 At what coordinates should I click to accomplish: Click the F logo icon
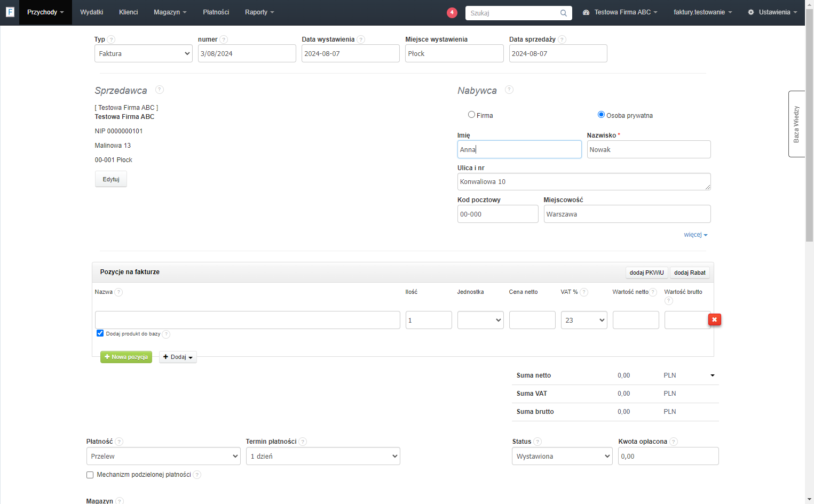(x=10, y=12)
